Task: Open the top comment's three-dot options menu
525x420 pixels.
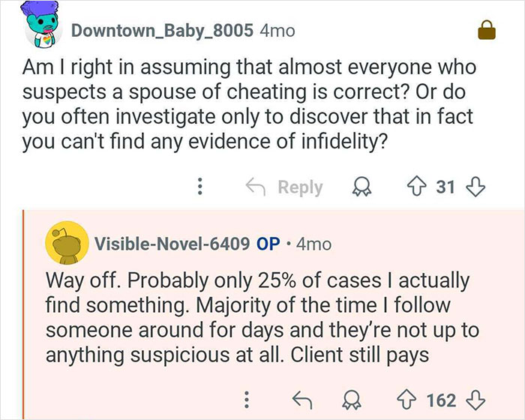Action: click(x=199, y=187)
